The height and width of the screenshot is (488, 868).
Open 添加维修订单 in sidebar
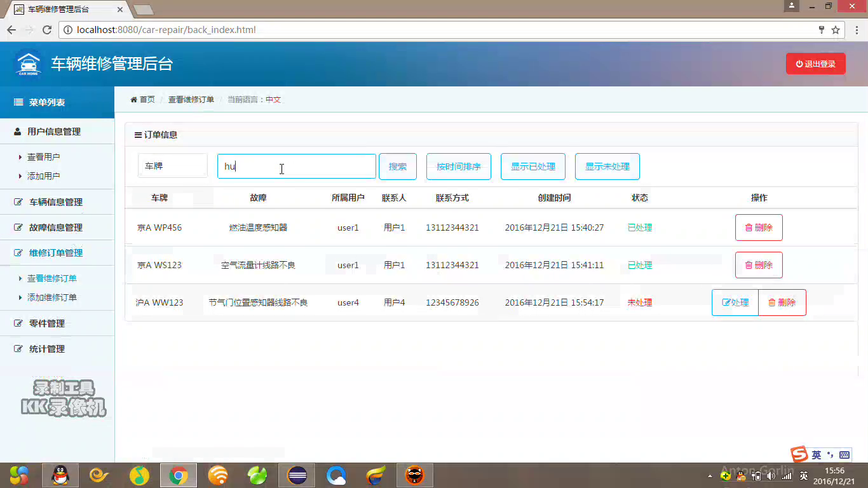coord(51,297)
